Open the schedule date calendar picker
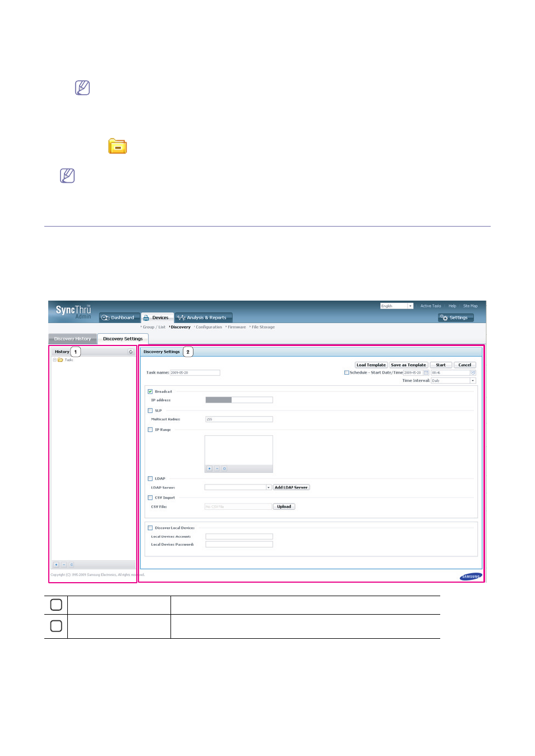Screen dimensions: 535x756 426,372
